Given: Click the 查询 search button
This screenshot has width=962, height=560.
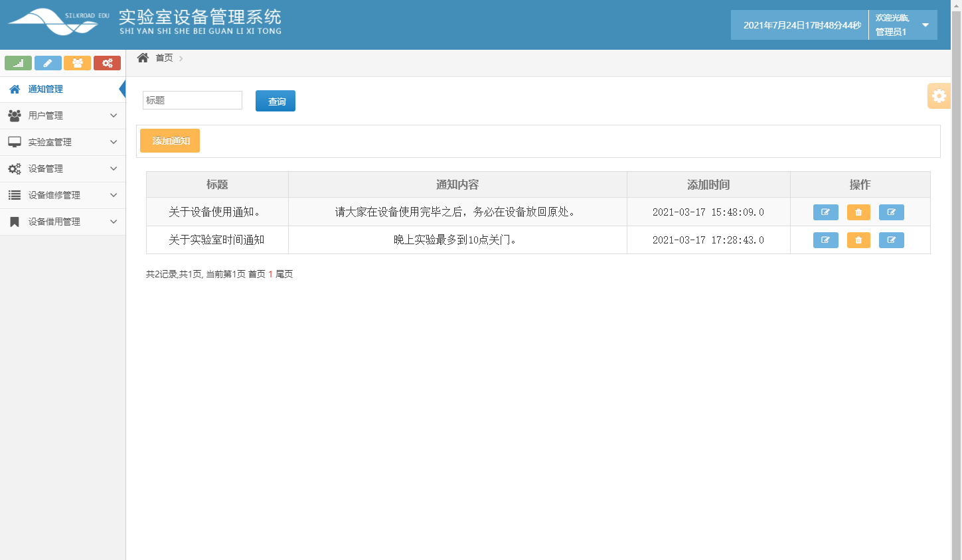Looking at the screenshot, I should (x=275, y=101).
